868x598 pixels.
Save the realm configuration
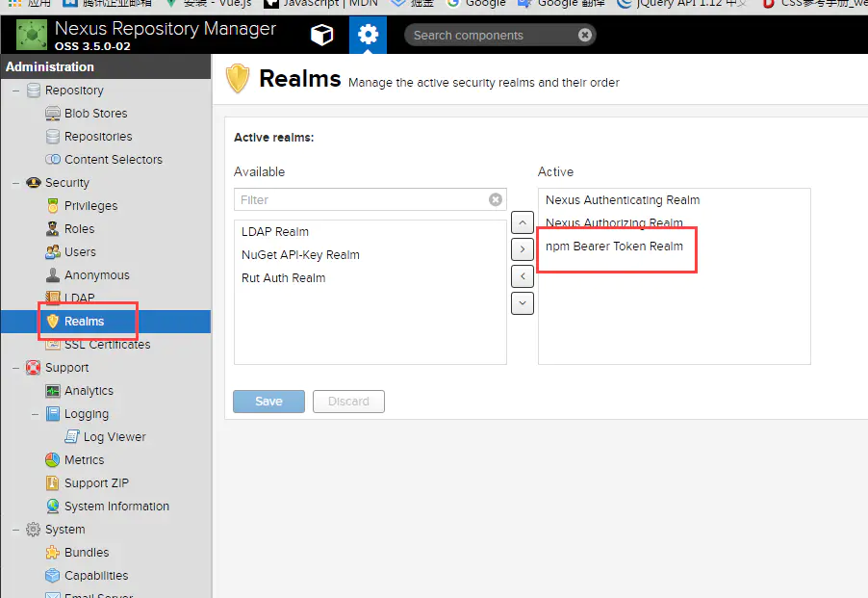click(268, 402)
